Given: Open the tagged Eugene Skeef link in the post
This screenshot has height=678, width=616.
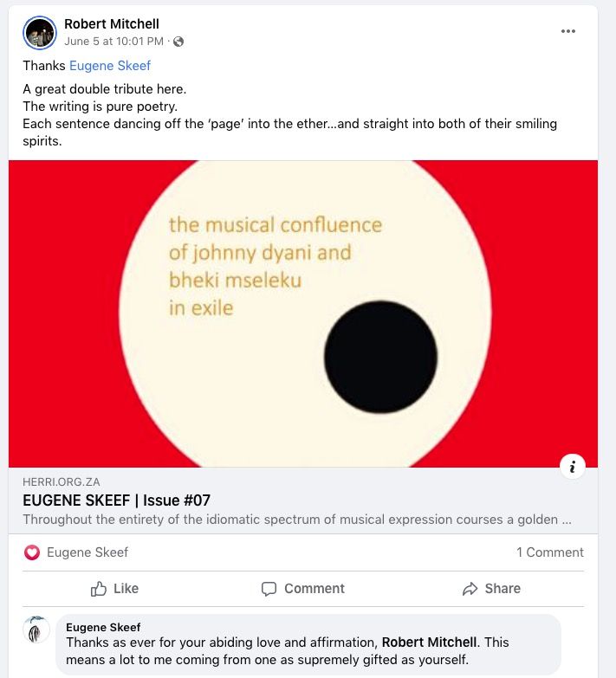Looking at the screenshot, I should coord(110,66).
